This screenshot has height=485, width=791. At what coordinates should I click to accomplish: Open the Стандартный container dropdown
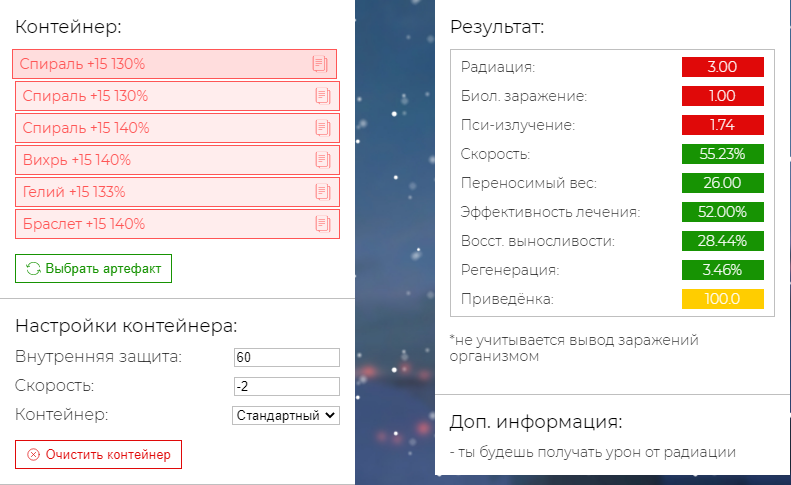286,415
